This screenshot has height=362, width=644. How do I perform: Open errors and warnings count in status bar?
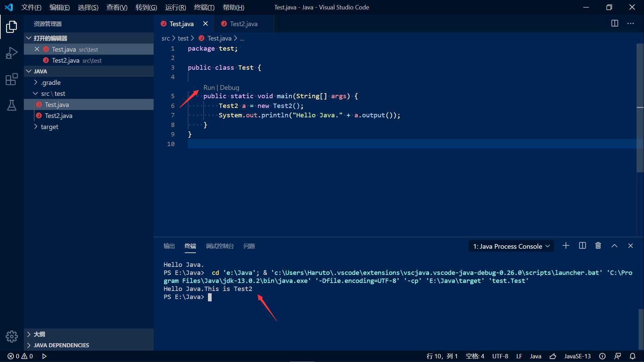coord(20,356)
